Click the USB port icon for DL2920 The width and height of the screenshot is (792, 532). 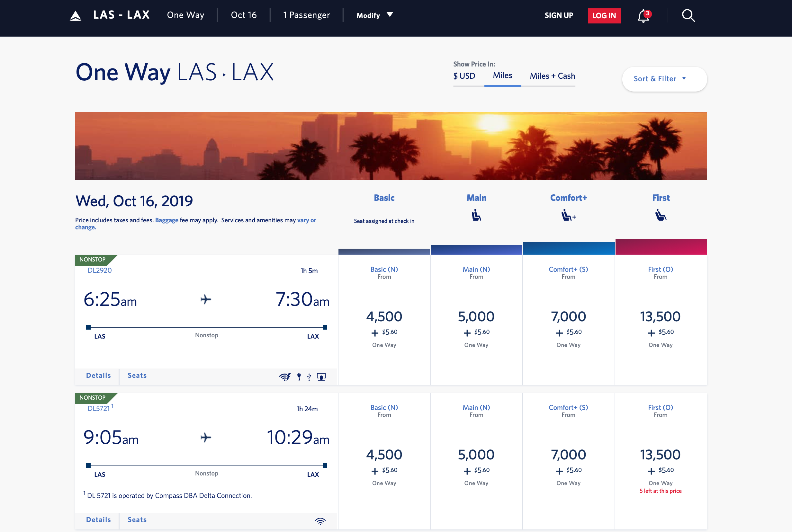click(x=309, y=377)
